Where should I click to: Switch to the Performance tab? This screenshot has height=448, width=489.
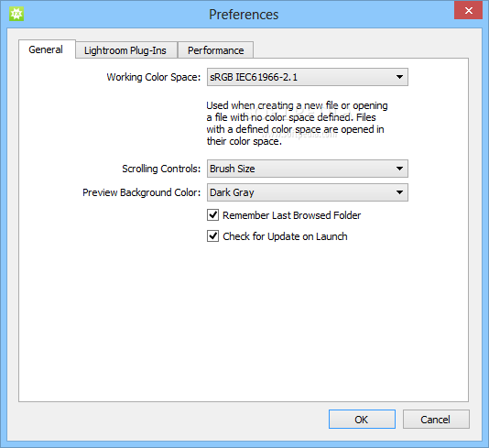pyautogui.click(x=215, y=50)
